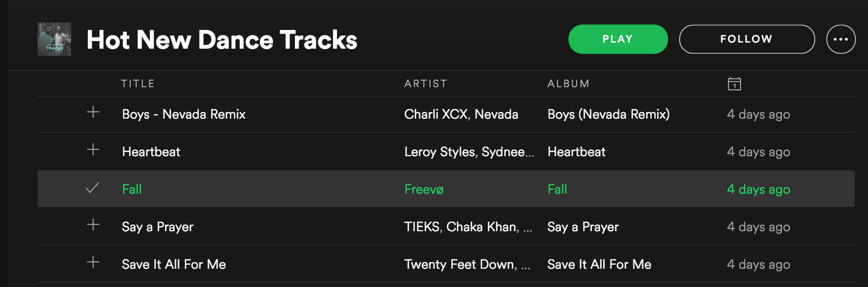The image size is (868, 287).
Task: Open artist Freevø link
Action: point(424,189)
